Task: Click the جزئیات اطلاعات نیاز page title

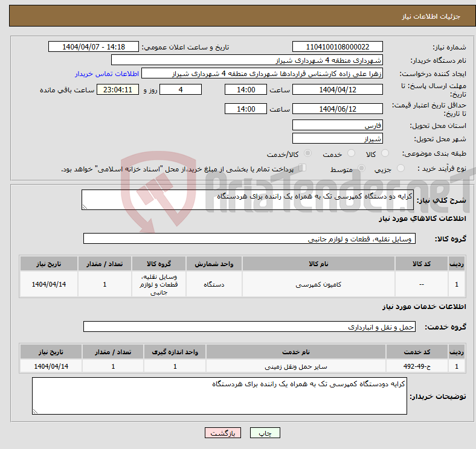Action: 431,16
